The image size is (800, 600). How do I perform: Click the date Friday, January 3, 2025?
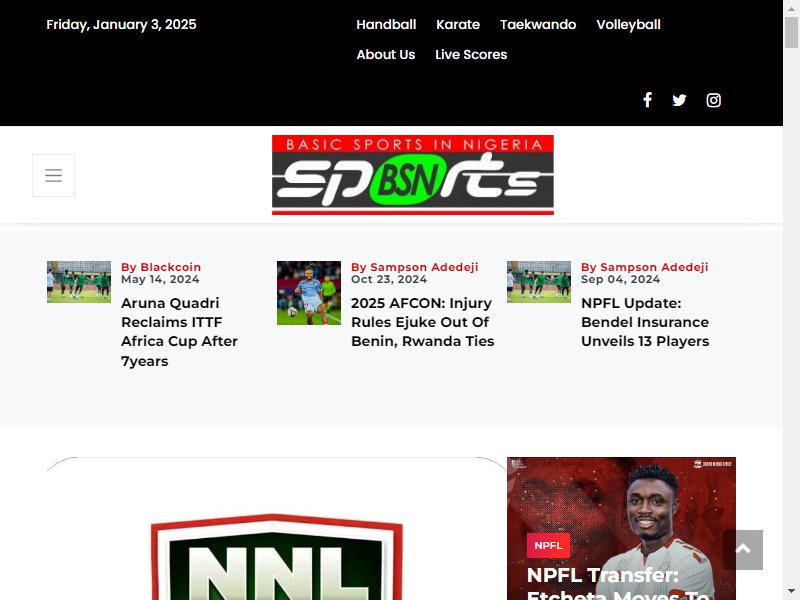click(121, 24)
